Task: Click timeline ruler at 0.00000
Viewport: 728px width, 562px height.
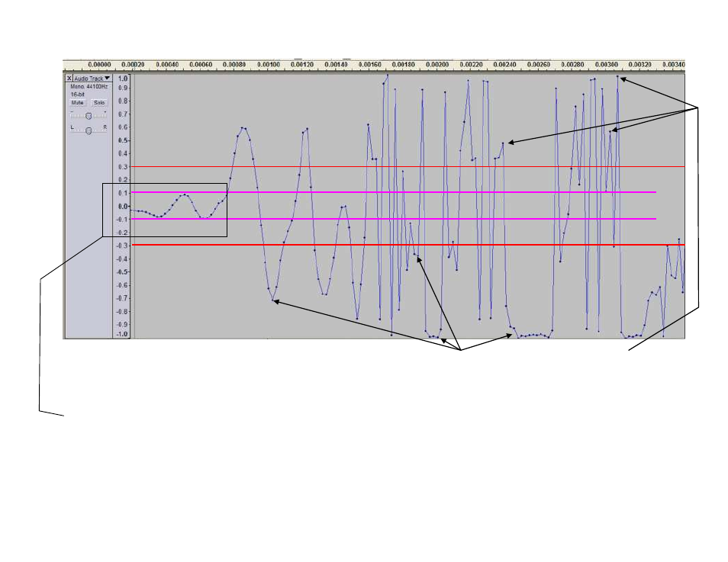Action: point(99,65)
